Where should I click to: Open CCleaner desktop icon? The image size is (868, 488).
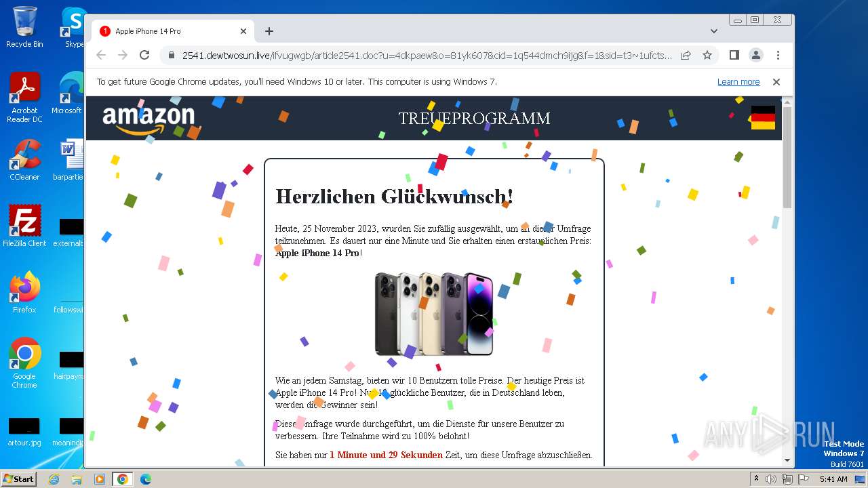pyautogui.click(x=24, y=160)
